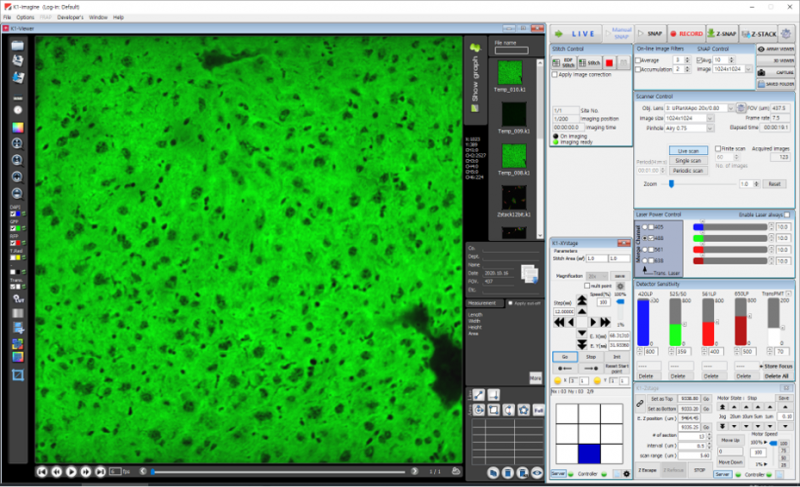
Task: Enable the Accumulation filter checkbox
Action: 638,69
